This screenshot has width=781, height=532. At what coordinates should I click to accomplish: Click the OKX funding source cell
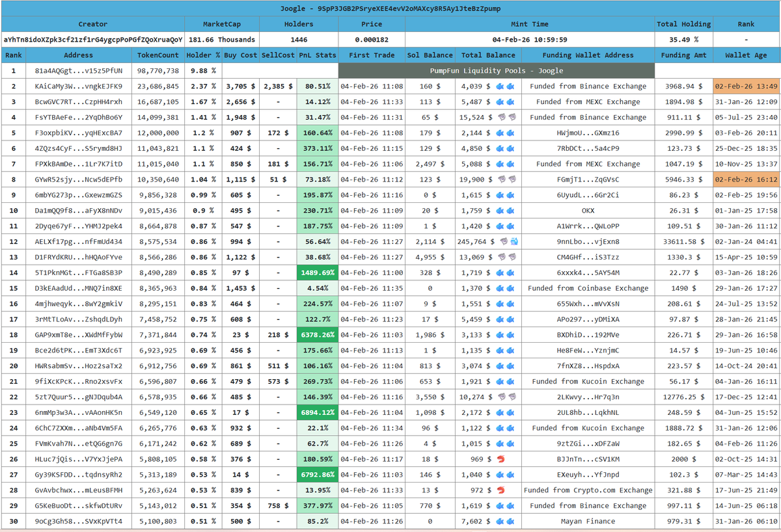point(588,211)
